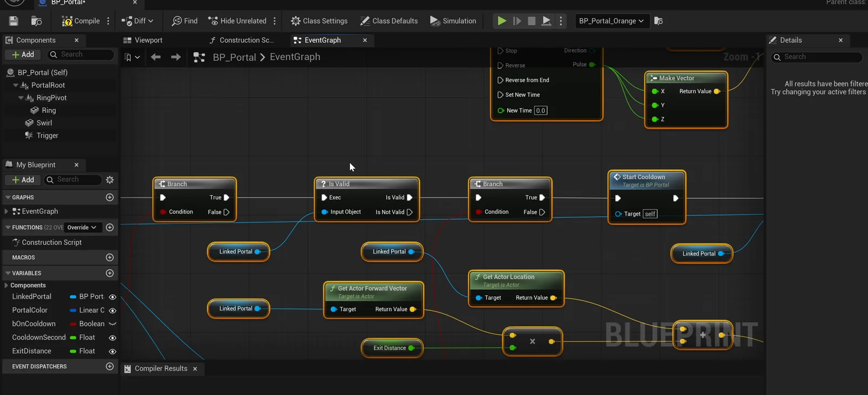Click the Browse to asset icon
Viewport: 868px width, 395px height.
point(37,21)
